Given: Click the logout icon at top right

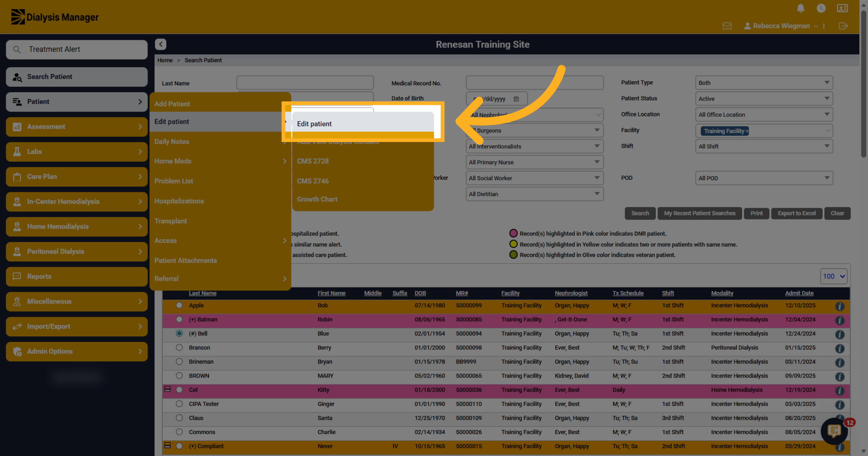Looking at the screenshot, I should [843, 26].
